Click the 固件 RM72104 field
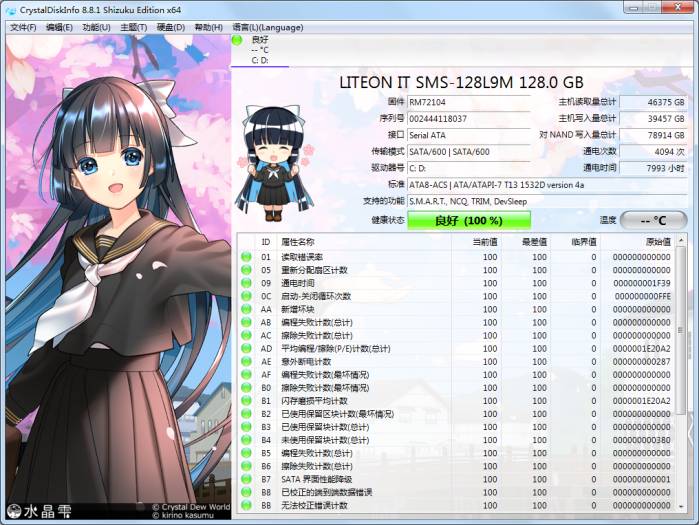Image resolution: width=699 pixels, height=525 pixels. 469,102
